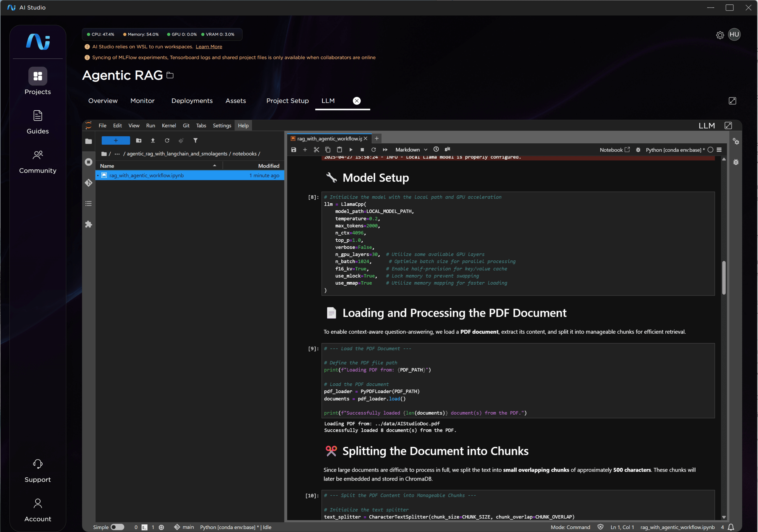Click the save notebook icon
The image size is (758, 532).
(x=293, y=150)
